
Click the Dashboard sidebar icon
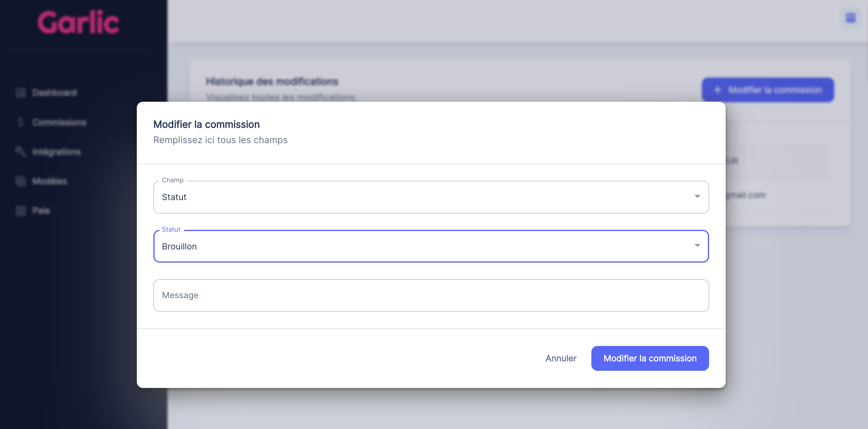[21, 93]
